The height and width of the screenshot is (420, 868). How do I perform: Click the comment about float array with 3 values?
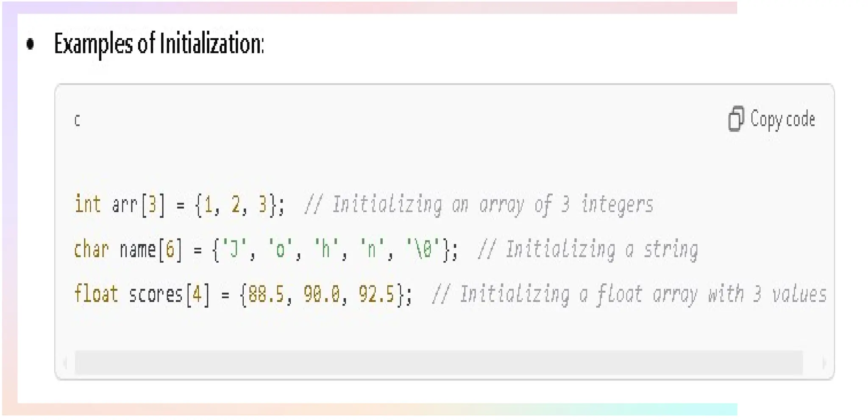[629, 294]
